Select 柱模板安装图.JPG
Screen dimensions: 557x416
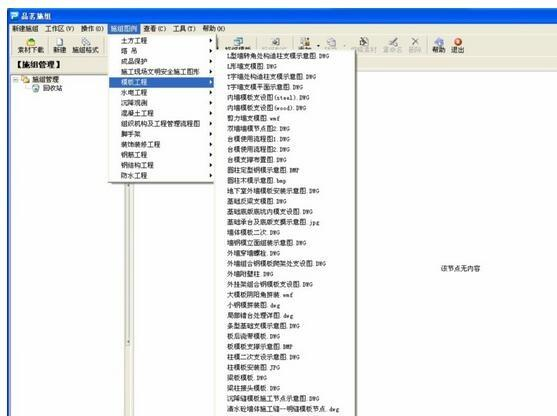coord(254,367)
